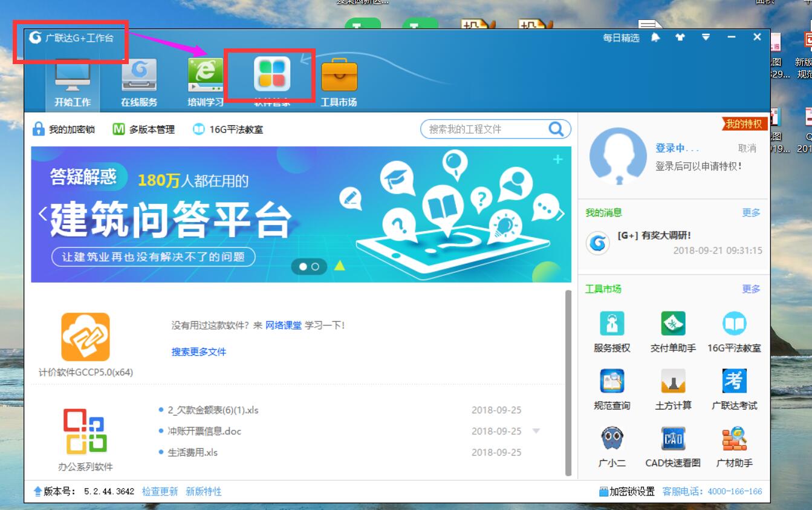Launch the 规范查询 tool
This screenshot has height=510, width=812.
[612, 390]
